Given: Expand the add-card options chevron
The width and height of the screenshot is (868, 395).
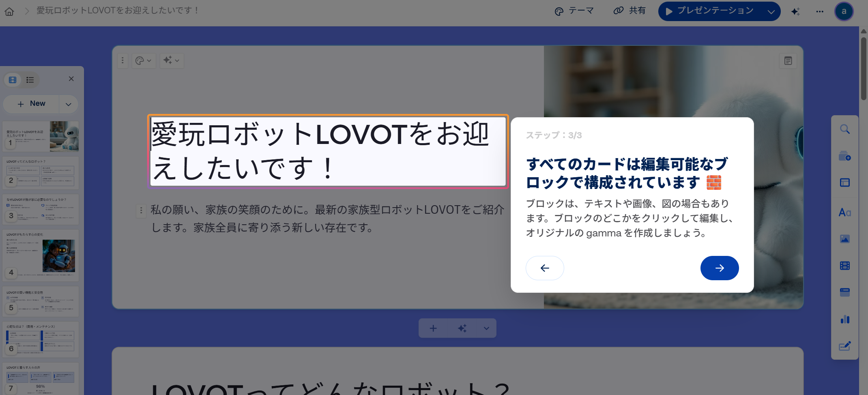Looking at the screenshot, I should [x=486, y=328].
